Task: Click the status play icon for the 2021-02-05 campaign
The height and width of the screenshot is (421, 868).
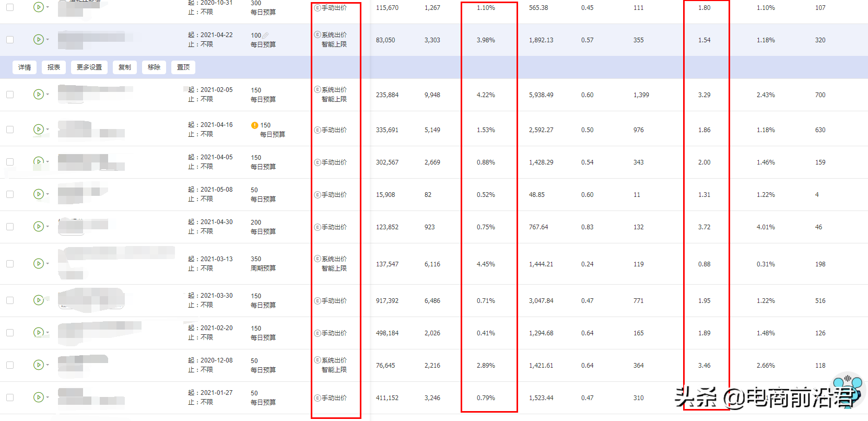Action: coord(38,94)
